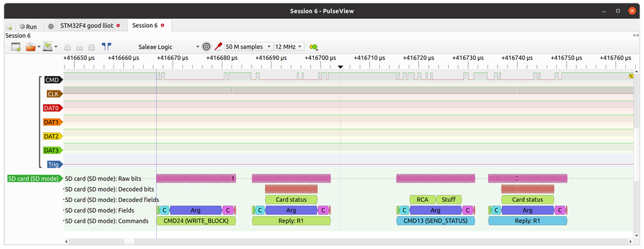Click the add protocol decoder icon

(314, 47)
